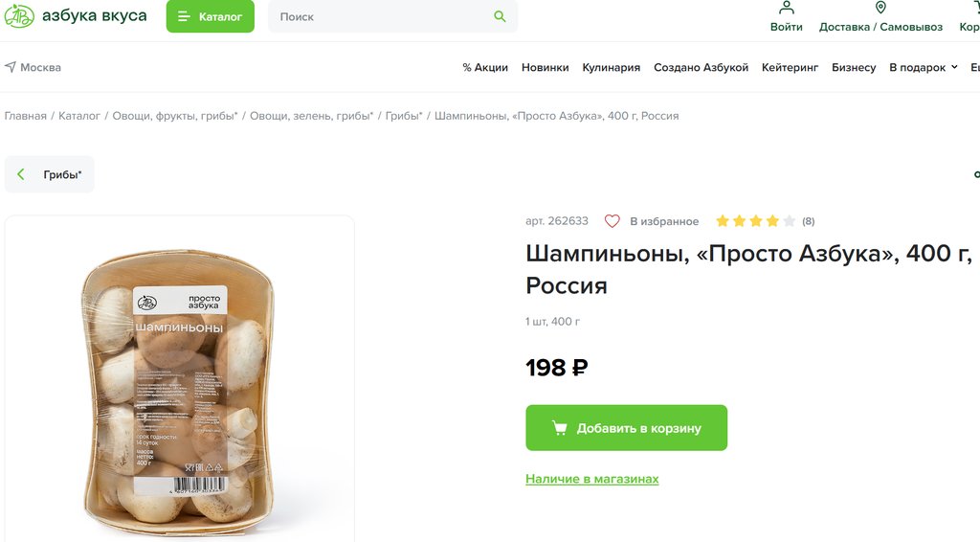Image resolution: width=980 pixels, height=542 pixels.
Task: Open the % Акции menu item
Action: (x=485, y=67)
